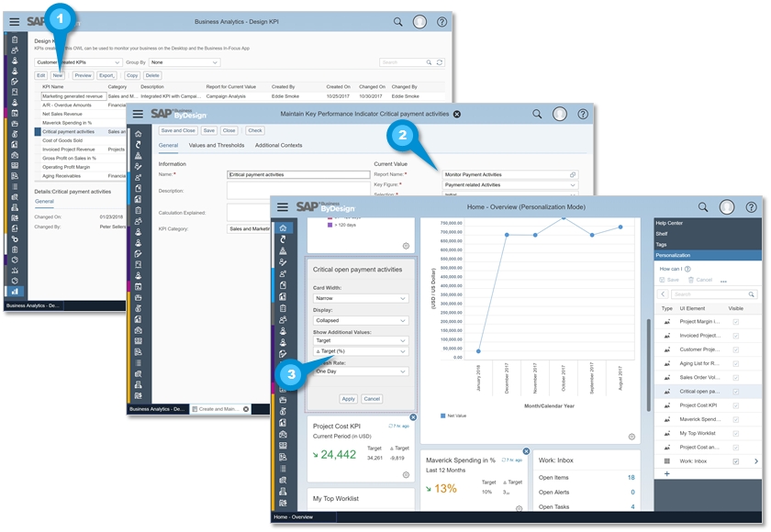Click search magnifier in Design KPI window header
This screenshot has width=771, height=532.
pyautogui.click(x=397, y=22)
